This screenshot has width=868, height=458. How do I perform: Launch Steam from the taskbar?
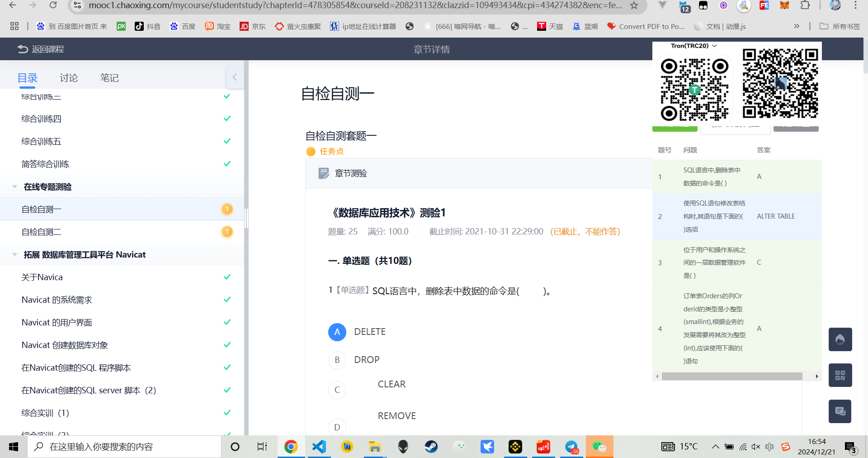pos(431,447)
